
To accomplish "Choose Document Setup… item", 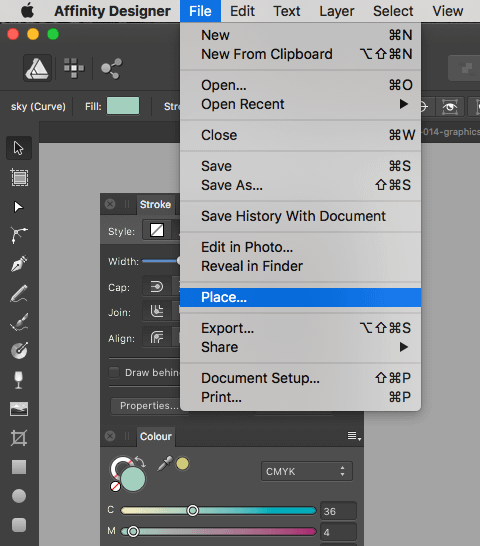I will click(300, 378).
